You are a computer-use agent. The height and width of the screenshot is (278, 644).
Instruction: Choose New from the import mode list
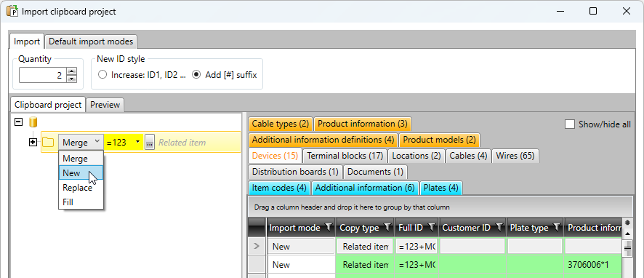(81, 173)
